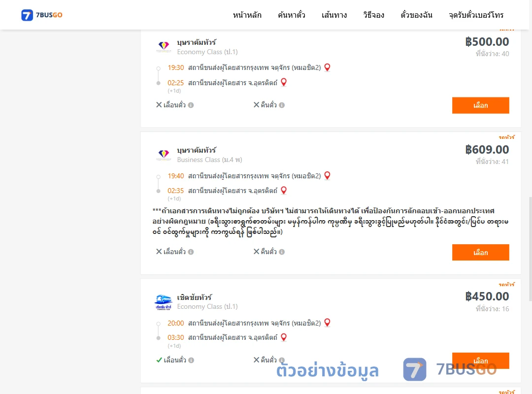Click the 19:40 departure time
This screenshot has height=394, width=532.
(176, 176)
